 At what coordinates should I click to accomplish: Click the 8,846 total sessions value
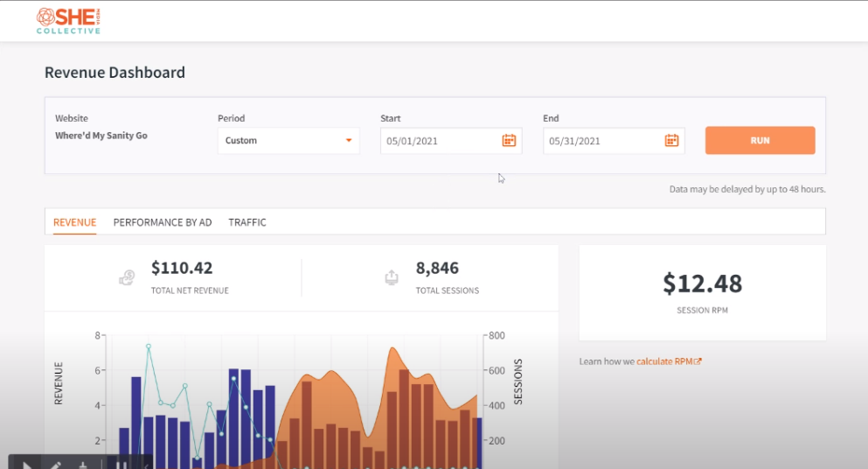click(x=437, y=268)
